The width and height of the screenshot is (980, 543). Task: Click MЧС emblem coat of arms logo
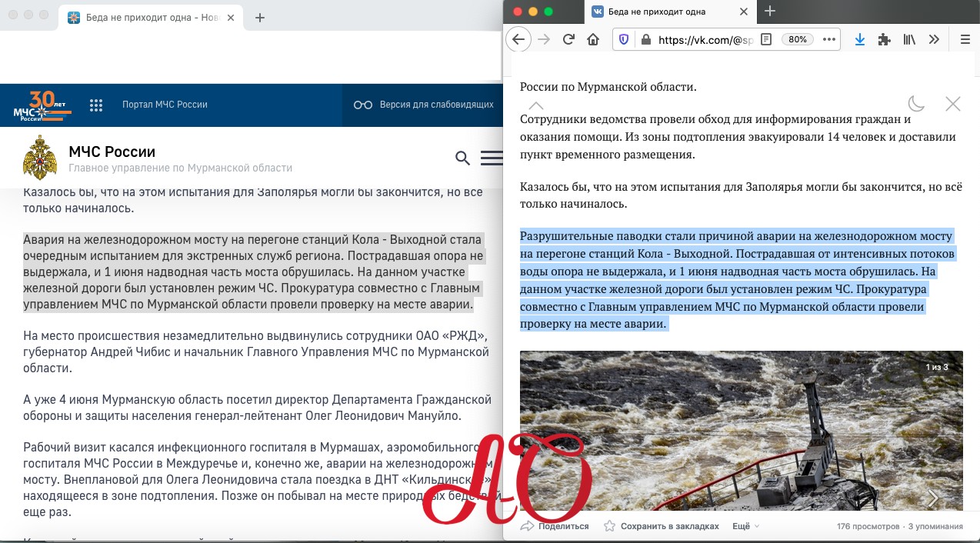point(40,158)
